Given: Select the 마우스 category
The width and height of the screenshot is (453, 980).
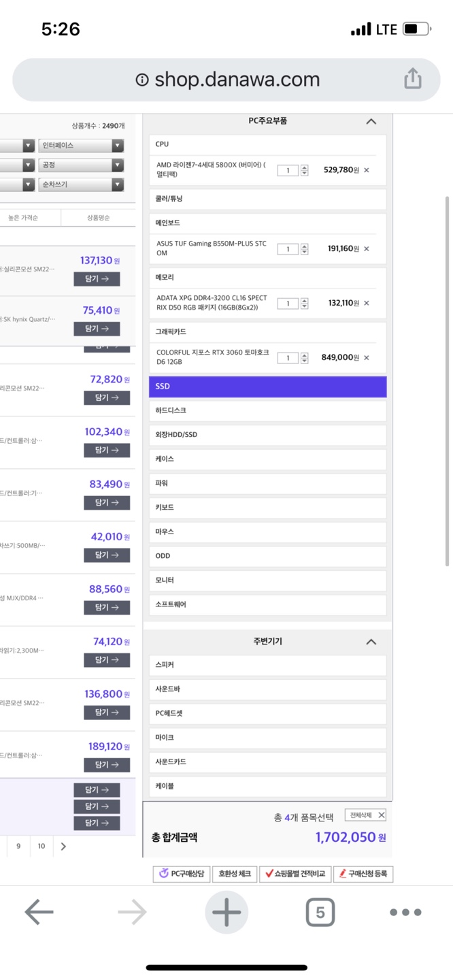Looking at the screenshot, I should pos(267,532).
